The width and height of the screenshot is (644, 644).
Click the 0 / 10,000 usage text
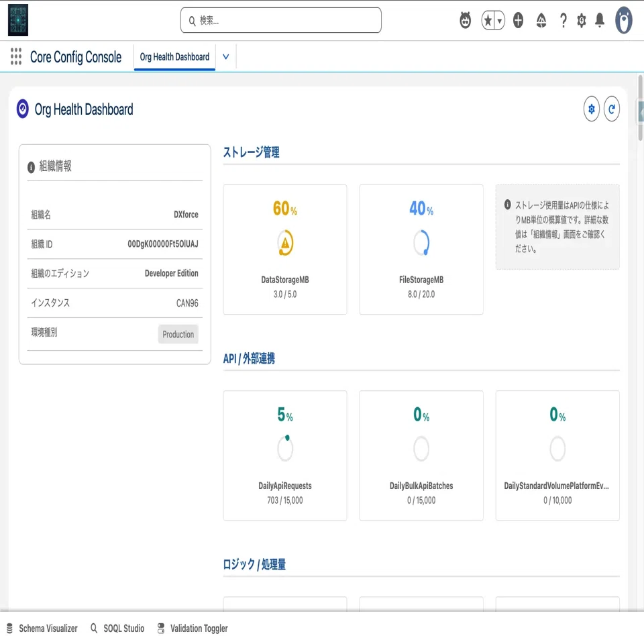557,500
